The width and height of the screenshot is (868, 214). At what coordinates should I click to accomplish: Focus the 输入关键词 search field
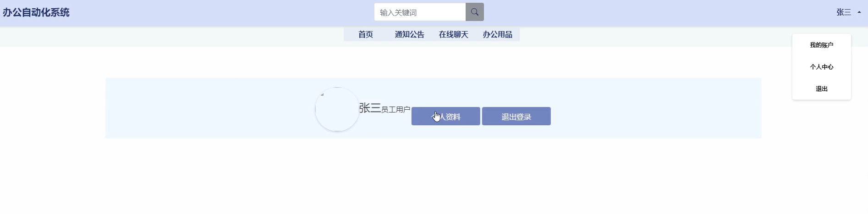pyautogui.click(x=420, y=12)
